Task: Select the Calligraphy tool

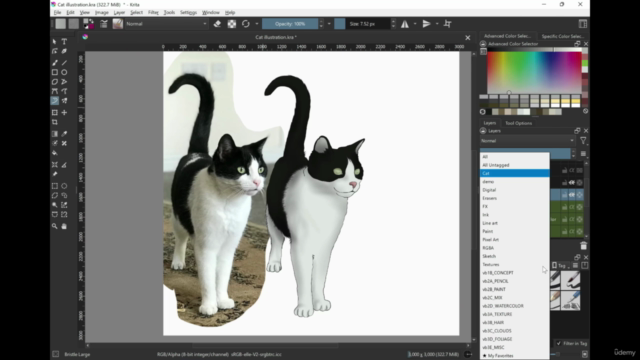Action: tap(64, 51)
